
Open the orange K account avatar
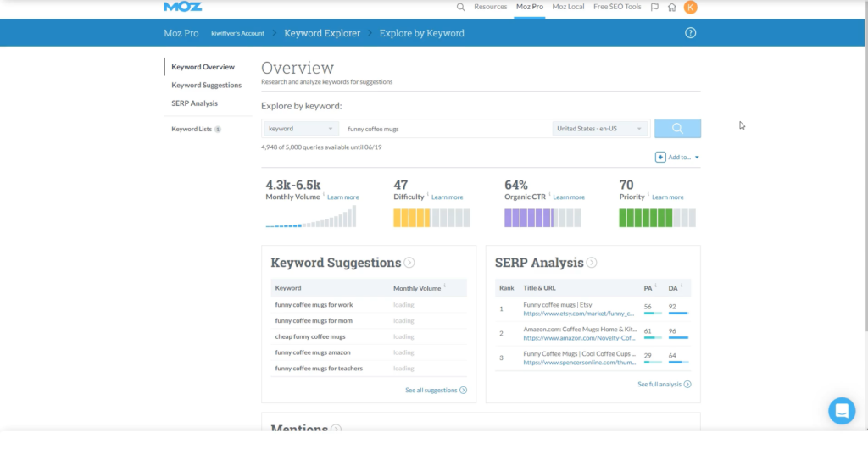point(690,7)
